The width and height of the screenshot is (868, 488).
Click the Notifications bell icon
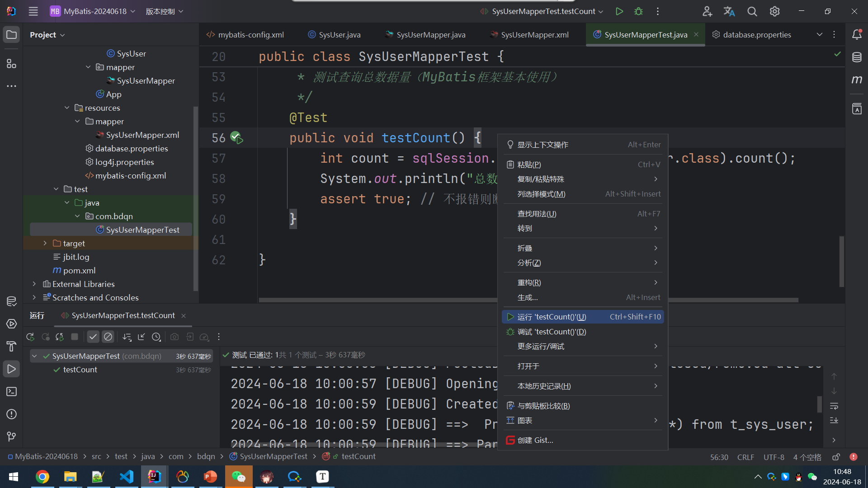857,35
